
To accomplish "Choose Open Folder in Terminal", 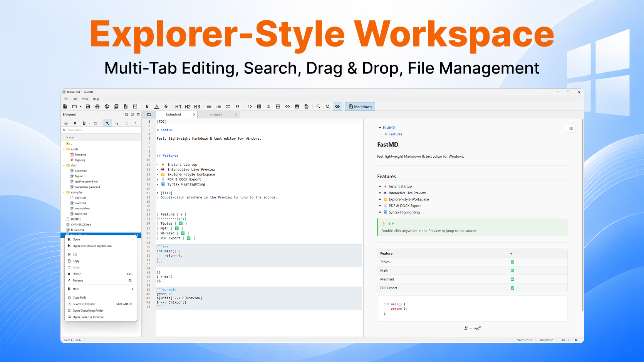I will pos(100,317).
